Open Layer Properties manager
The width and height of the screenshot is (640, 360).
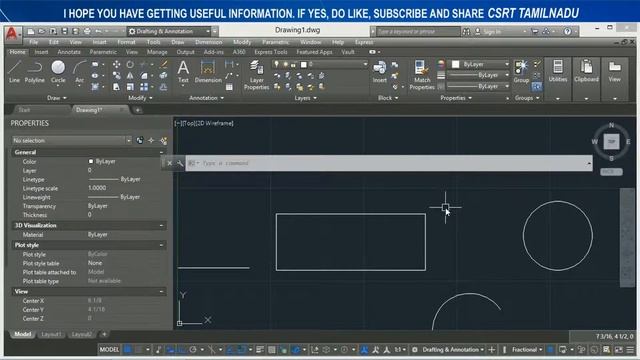pyautogui.click(x=256, y=75)
